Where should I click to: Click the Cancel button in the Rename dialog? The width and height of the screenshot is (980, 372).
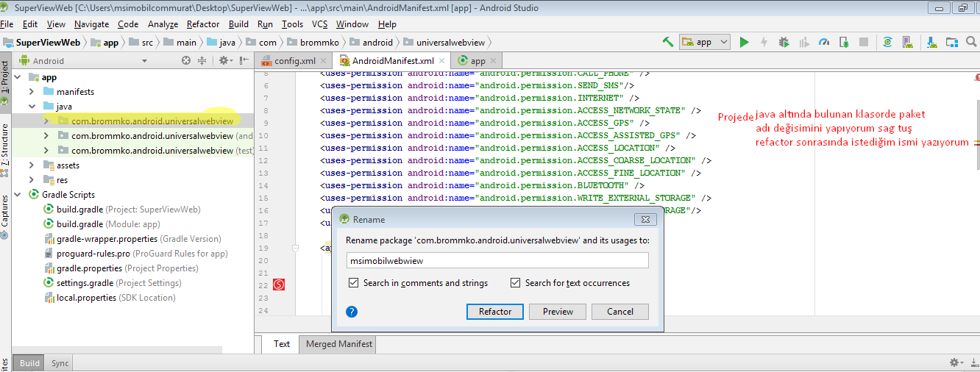[620, 312]
